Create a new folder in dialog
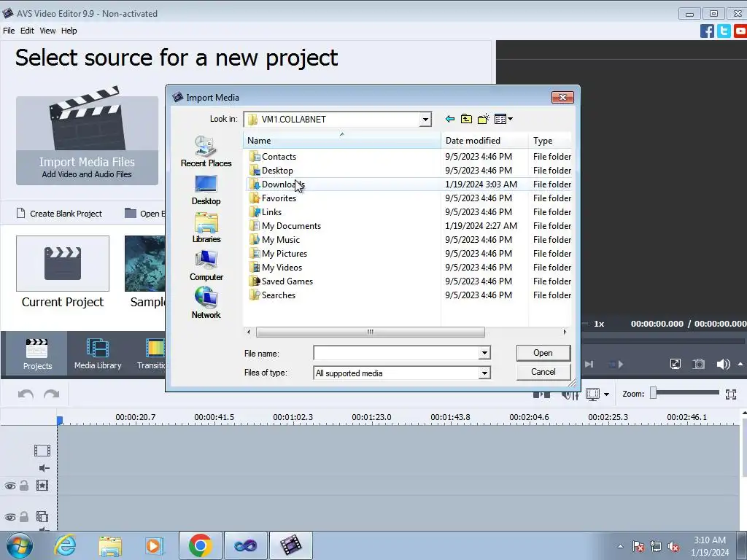Viewport: 747px width, 560px height. [x=483, y=119]
